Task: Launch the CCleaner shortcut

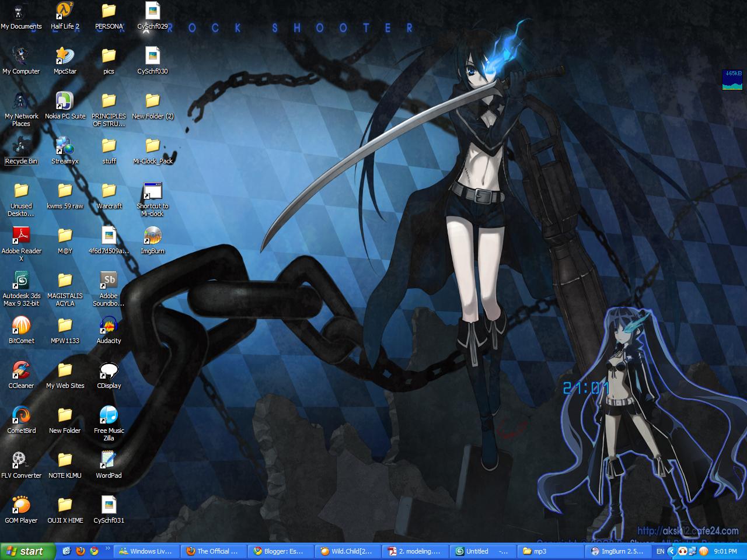Action: pyautogui.click(x=21, y=376)
